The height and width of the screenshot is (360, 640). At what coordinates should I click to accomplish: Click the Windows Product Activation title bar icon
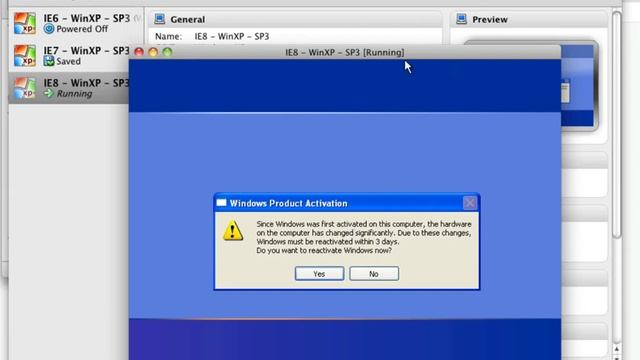coord(221,203)
